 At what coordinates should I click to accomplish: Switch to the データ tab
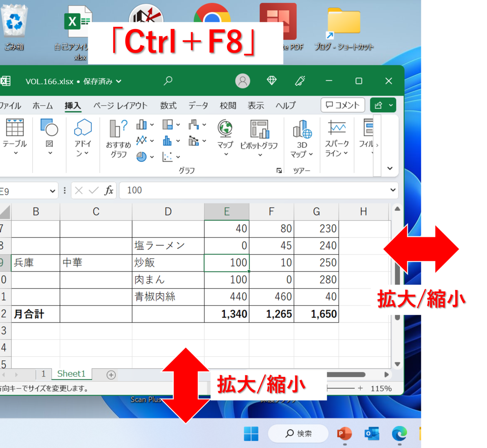pyautogui.click(x=198, y=106)
